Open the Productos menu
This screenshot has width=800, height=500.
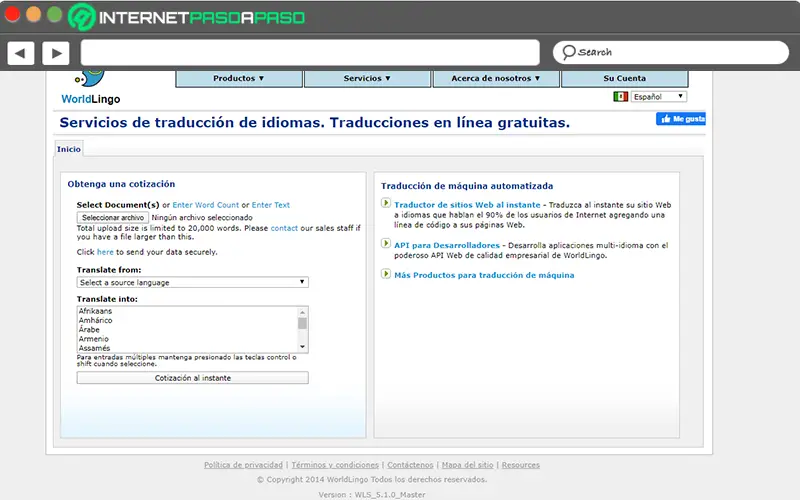tap(239, 79)
